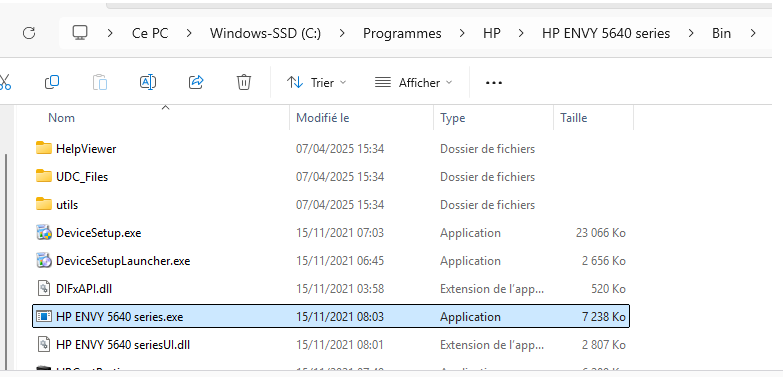Sort by Nom column header

[x=61, y=118]
